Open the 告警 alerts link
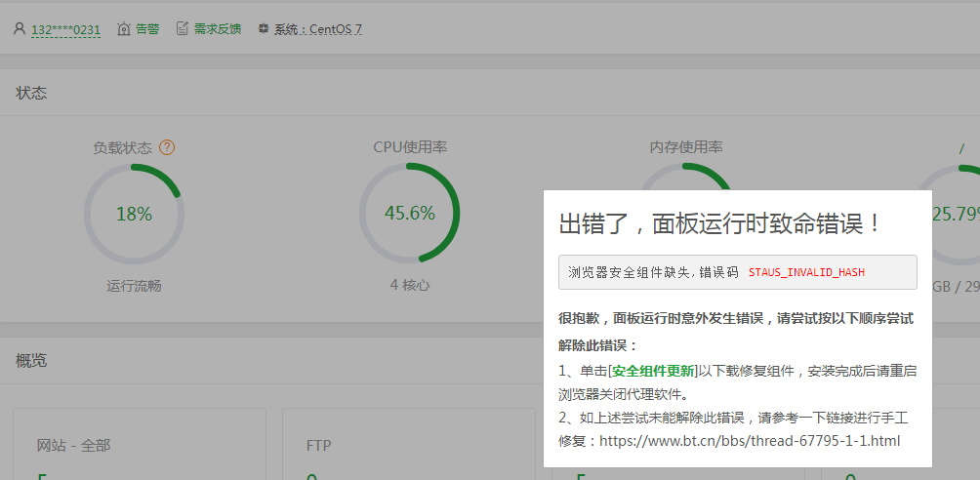 pos(147,28)
